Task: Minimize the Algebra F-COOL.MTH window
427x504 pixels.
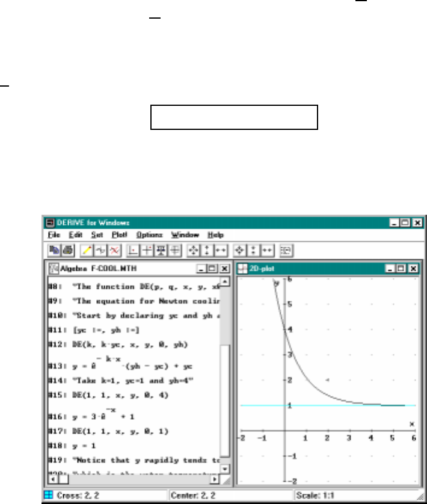Action: point(201,268)
